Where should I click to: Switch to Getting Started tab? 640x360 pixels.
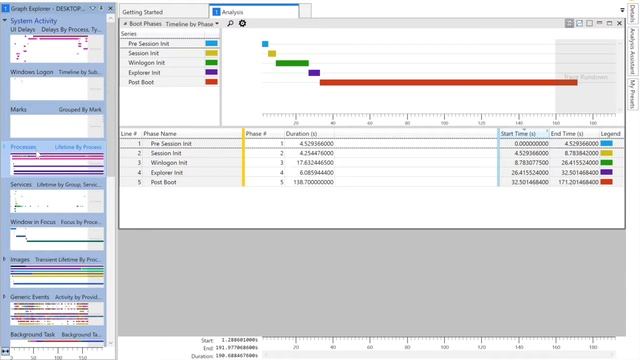(142, 12)
